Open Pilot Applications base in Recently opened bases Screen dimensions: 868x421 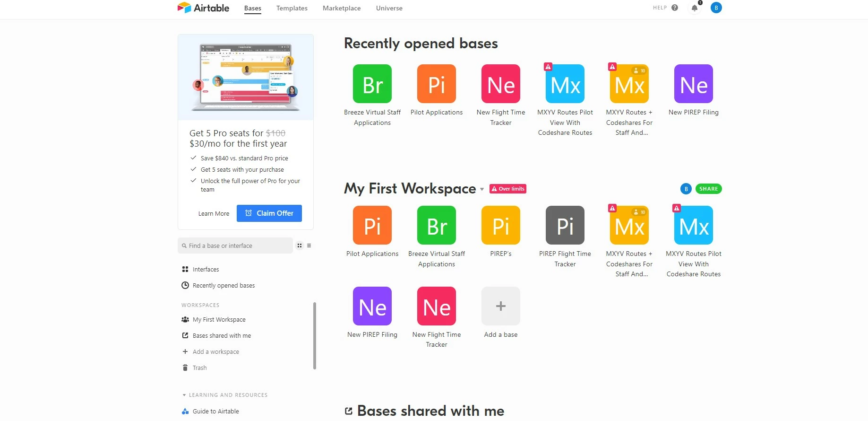tap(437, 84)
